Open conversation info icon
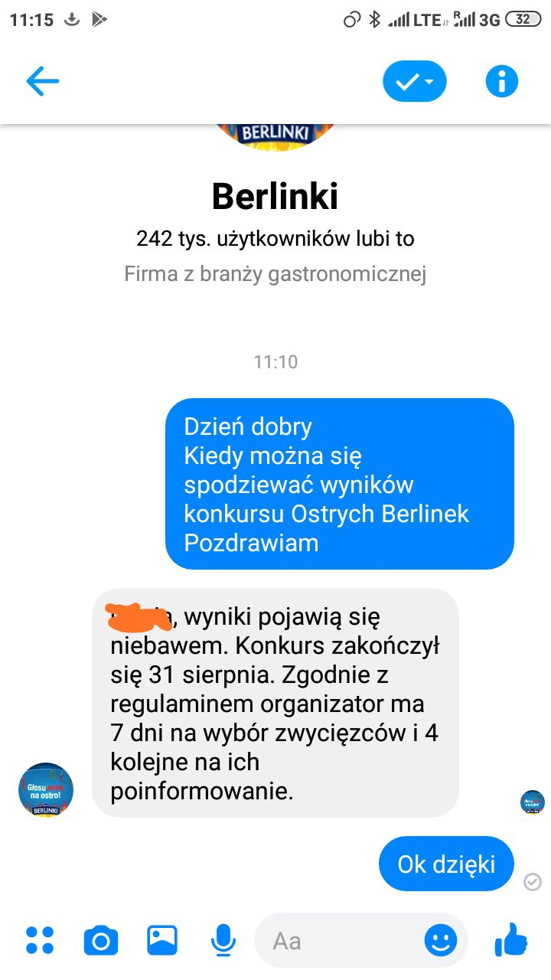This screenshot has width=551, height=980. click(x=502, y=81)
